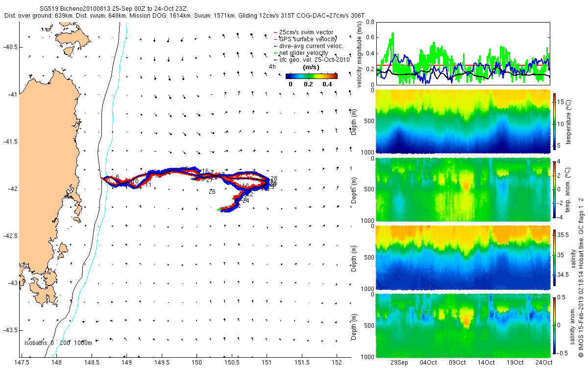Click the '149.5' longitude tick label

tap(162, 362)
